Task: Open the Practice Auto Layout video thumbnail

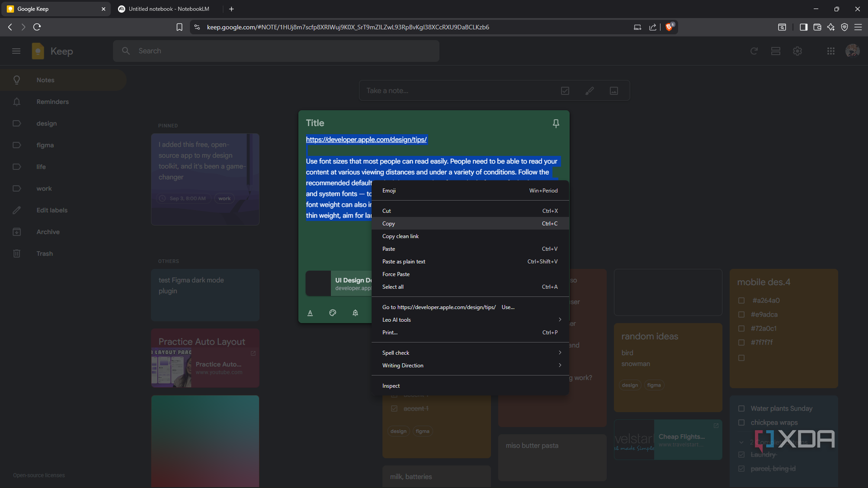Action: (171, 368)
